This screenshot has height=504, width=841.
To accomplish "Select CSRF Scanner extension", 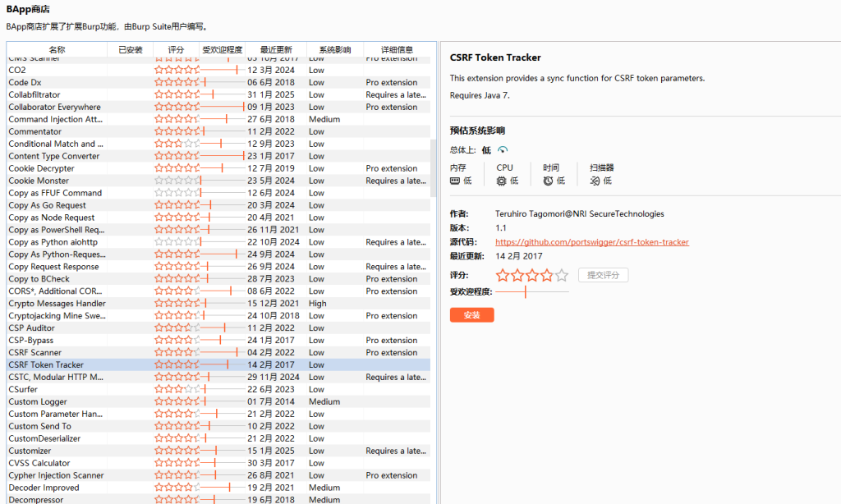I will [218, 353].
